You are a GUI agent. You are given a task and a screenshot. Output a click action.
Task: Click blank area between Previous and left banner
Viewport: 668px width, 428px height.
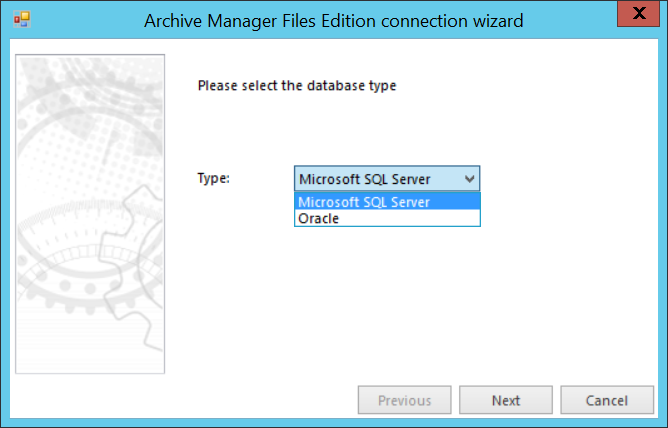260,400
